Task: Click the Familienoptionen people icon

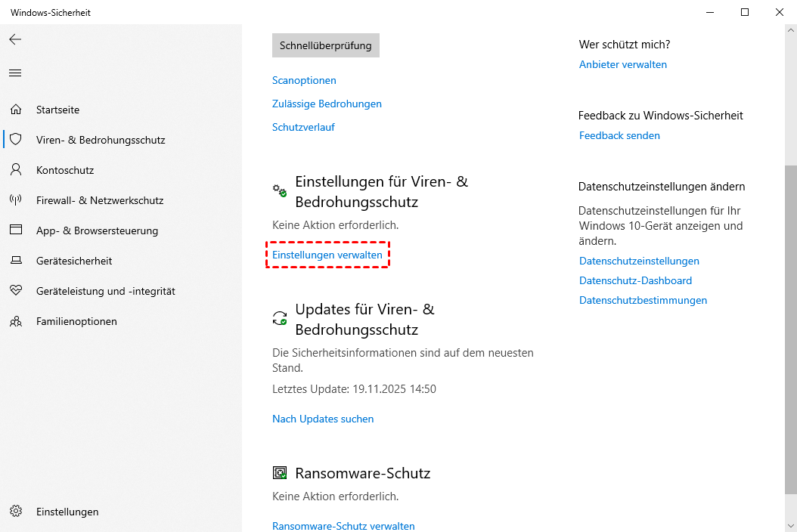Action: point(15,321)
